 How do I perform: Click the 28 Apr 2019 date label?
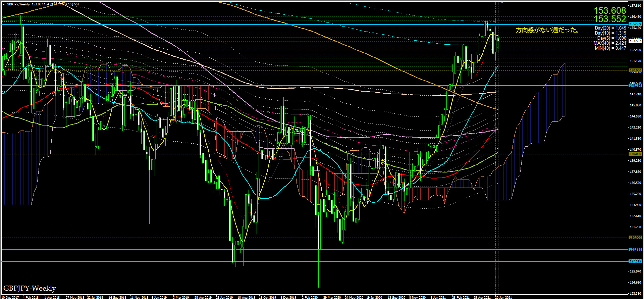click(203, 297)
